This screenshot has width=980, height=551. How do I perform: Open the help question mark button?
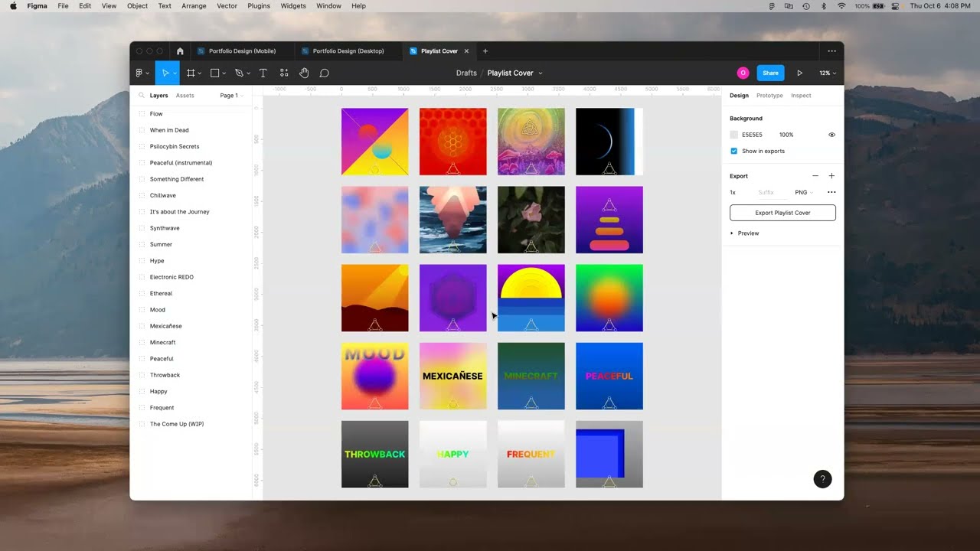point(822,479)
